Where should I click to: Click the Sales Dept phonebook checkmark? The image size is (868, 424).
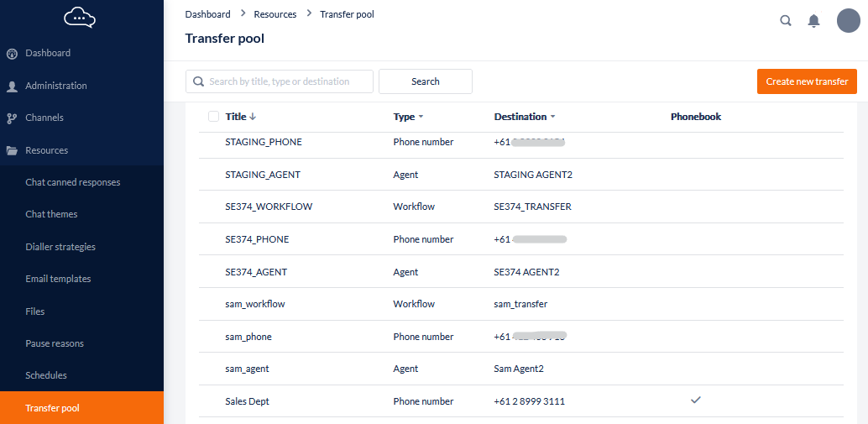[695, 400]
